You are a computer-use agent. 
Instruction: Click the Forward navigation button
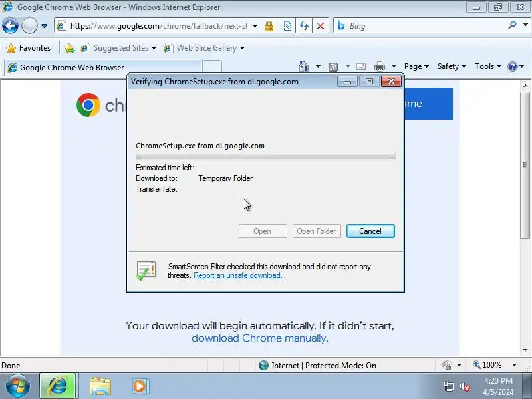pyautogui.click(x=29, y=26)
